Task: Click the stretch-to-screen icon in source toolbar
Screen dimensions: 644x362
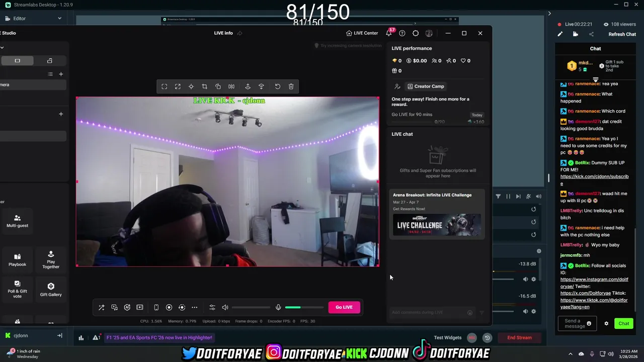Action: [x=178, y=86]
